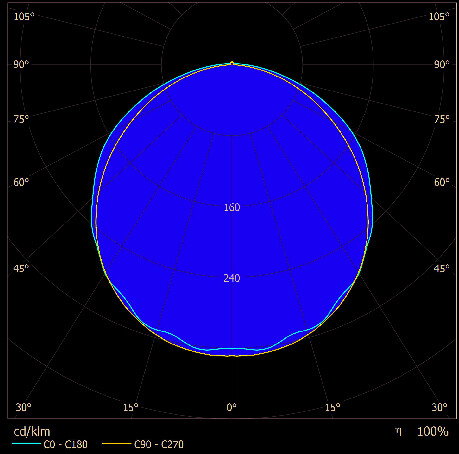Click the left 15° angle label
Viewport: 459px width, 454px height.
[x=131, y=407]
